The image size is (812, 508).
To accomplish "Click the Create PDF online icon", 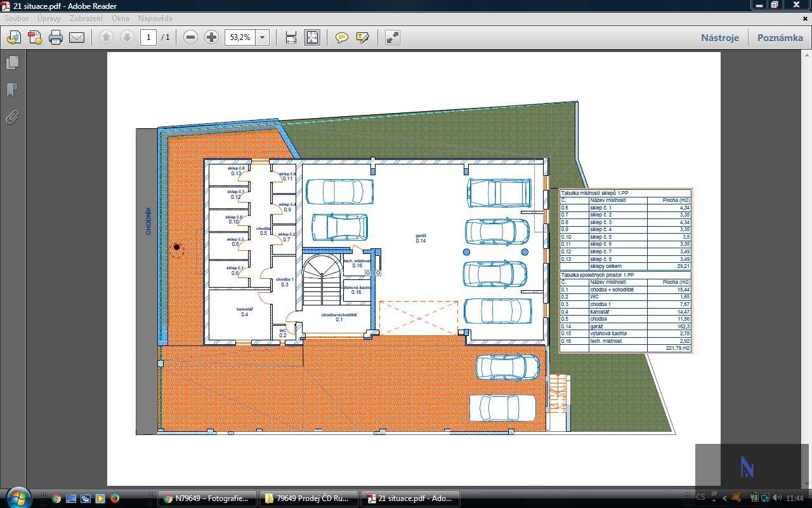I will (35, 37).
